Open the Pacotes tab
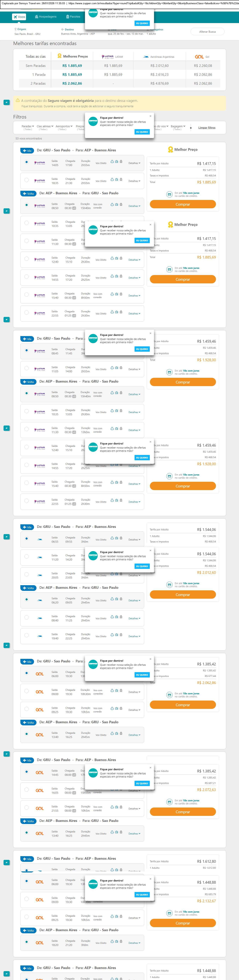Screen dimensions: 239x980 [x=73, y=17]
